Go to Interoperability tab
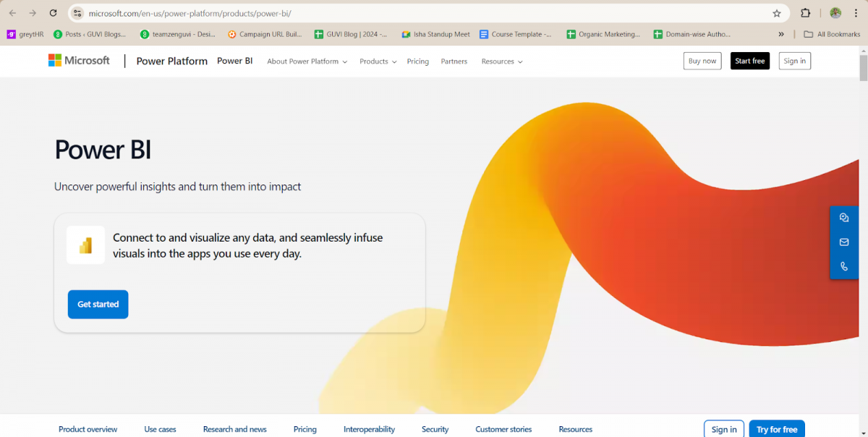 pos(369,429)
